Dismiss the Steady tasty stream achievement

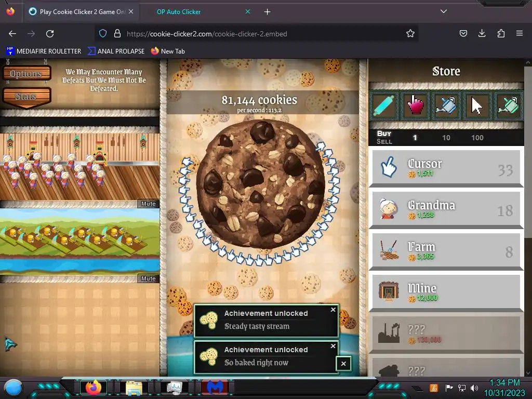[x=333, y=310]
